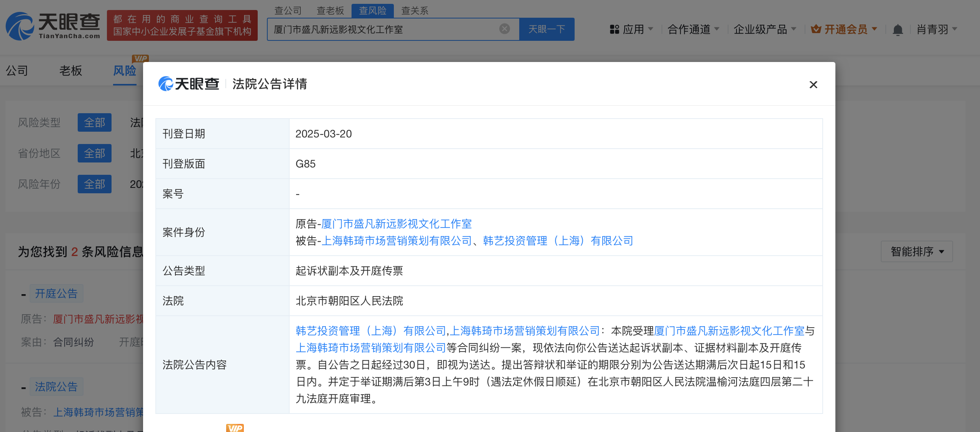
Task: Click the 案号 row label
Action: [173, 194]
